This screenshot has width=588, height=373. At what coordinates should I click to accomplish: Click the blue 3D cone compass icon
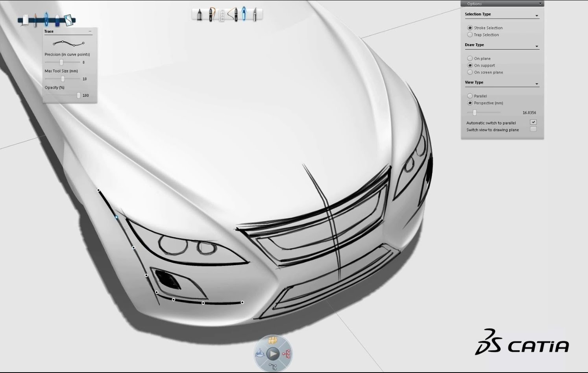click(260, 354)
